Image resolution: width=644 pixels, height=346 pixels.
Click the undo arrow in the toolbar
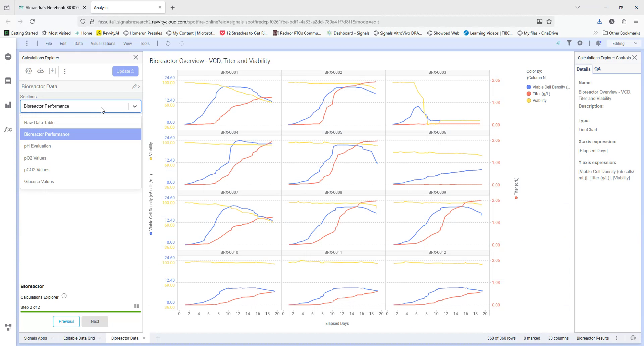(168, 43)
